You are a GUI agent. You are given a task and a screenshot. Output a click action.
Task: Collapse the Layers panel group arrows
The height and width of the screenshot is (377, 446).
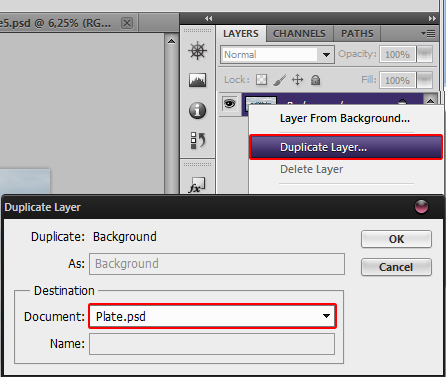coord(432,18)
